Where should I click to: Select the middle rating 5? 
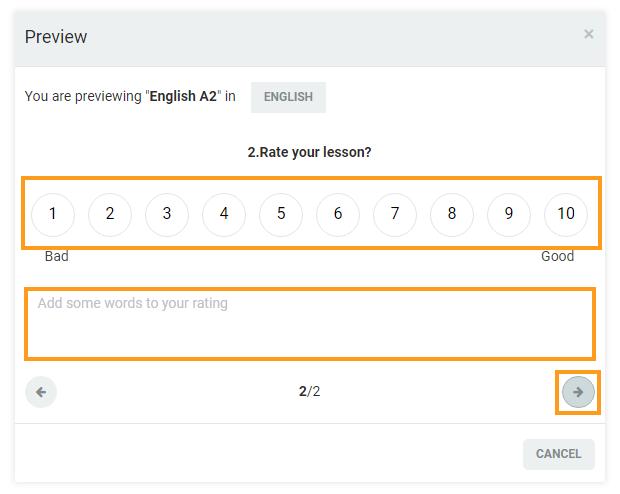coord(281,213)
